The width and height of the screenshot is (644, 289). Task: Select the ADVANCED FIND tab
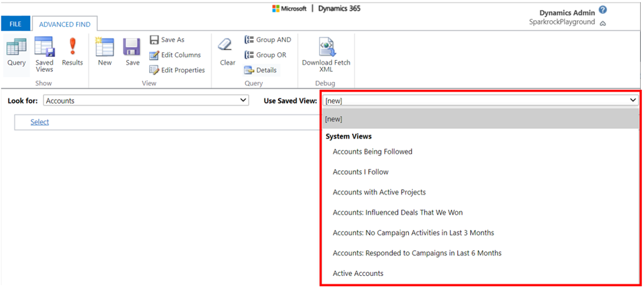tap(65, 24)
